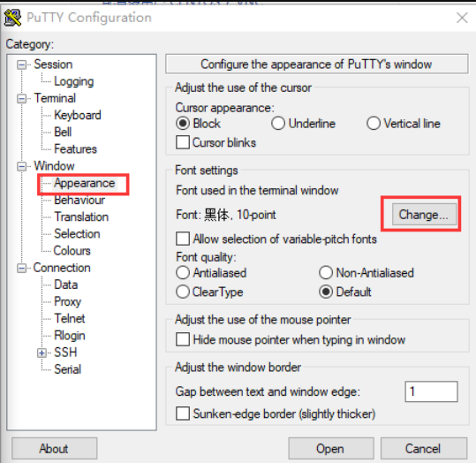Screen dimensions: 476x463
Task: Collapse the Connection category node
Action: 21,268
